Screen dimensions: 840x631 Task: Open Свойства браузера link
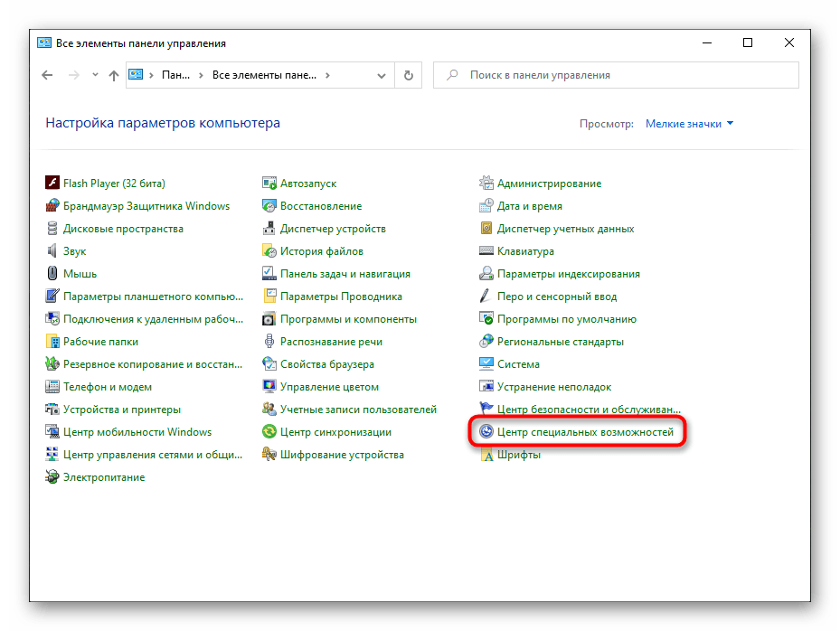(326, 364)
